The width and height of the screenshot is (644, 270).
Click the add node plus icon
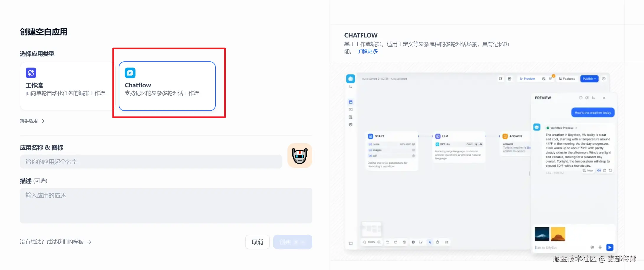(413, 242)
